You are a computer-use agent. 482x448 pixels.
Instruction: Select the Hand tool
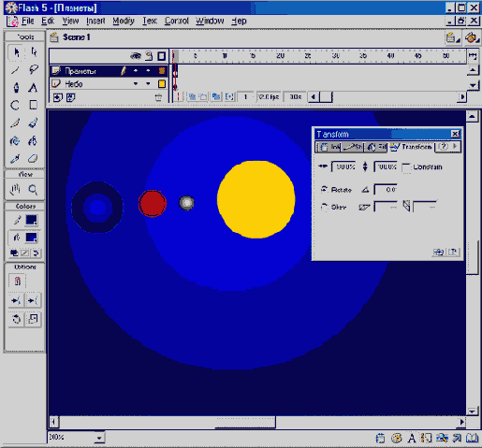click(x=15, y=189)
